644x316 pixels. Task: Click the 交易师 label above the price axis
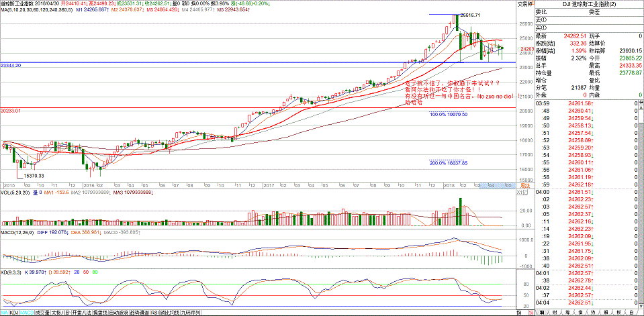(x=524, y=4)
